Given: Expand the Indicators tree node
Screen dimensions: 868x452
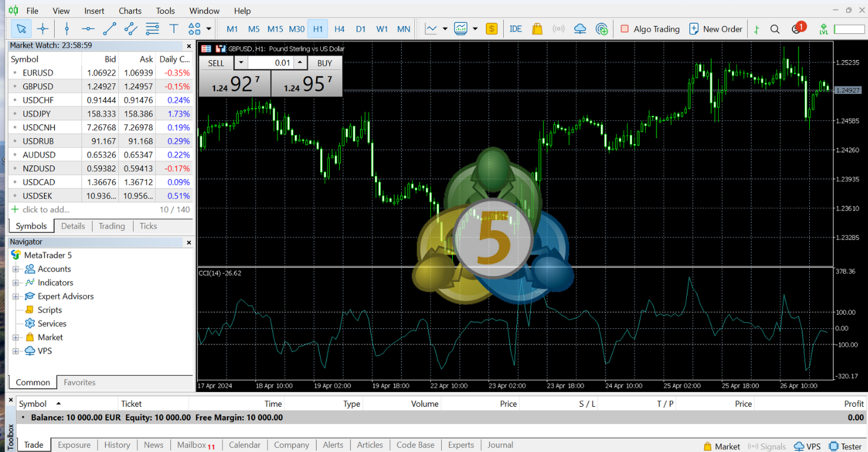Looking at the screenshot, I should tap(16, 282).
